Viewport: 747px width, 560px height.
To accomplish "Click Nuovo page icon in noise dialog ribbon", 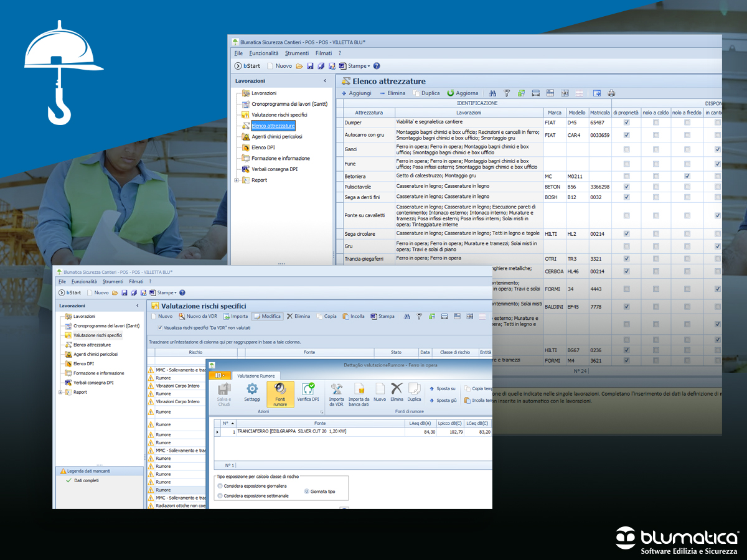I will (380, 388).
